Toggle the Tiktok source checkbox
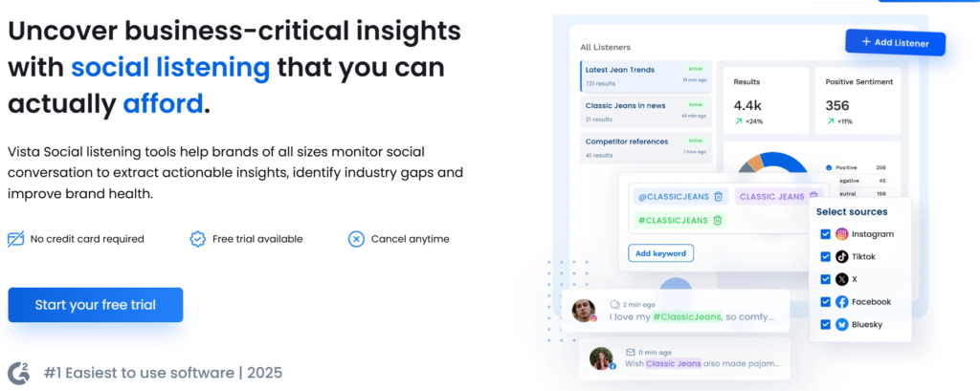Image resolution: width=980 pixels, height=391 pixels. pyautogui.click(x=826, y=257)
